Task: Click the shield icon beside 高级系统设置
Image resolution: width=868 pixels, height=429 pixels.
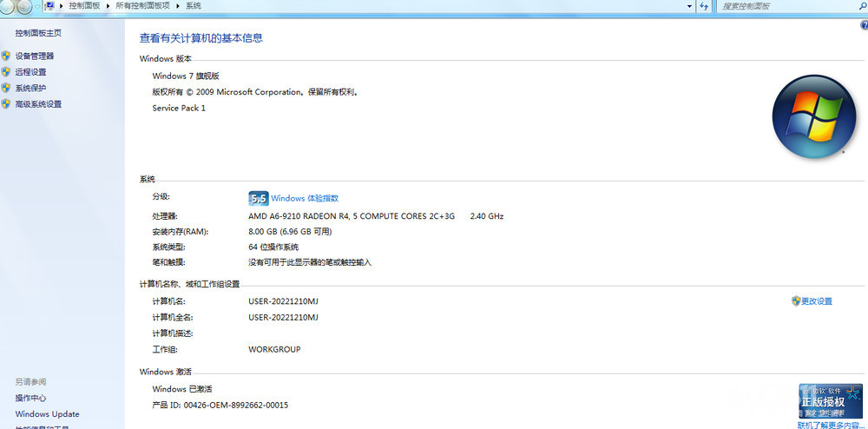Action: tap(6, 104)
